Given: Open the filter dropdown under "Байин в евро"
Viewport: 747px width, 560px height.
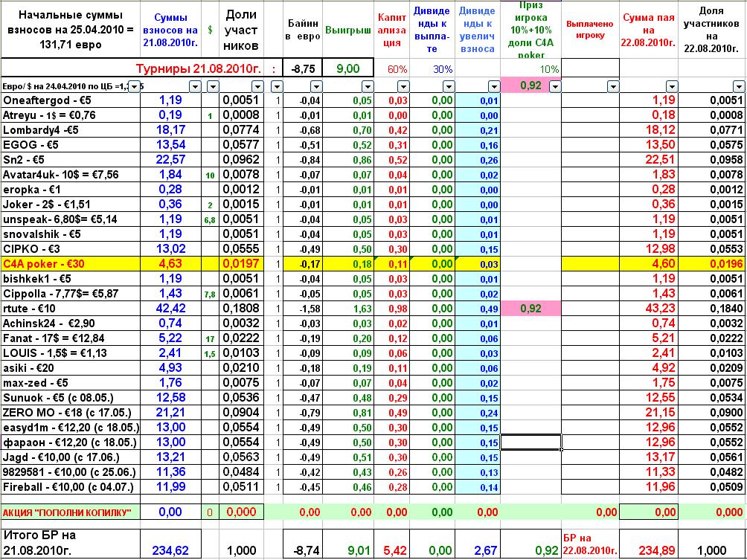Looking at the screenshot, I should [x=315, y=87].
